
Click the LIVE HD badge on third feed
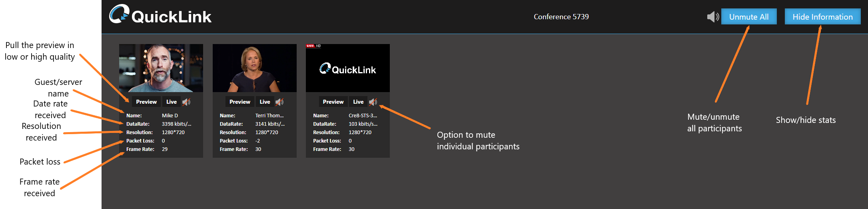313,46
